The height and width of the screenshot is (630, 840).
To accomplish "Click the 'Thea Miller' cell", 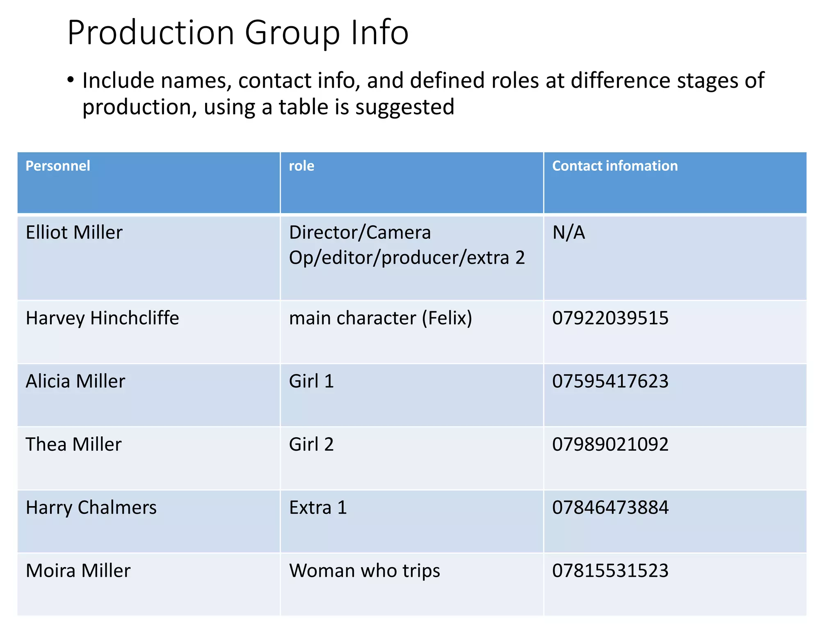I will coord(148,458).
